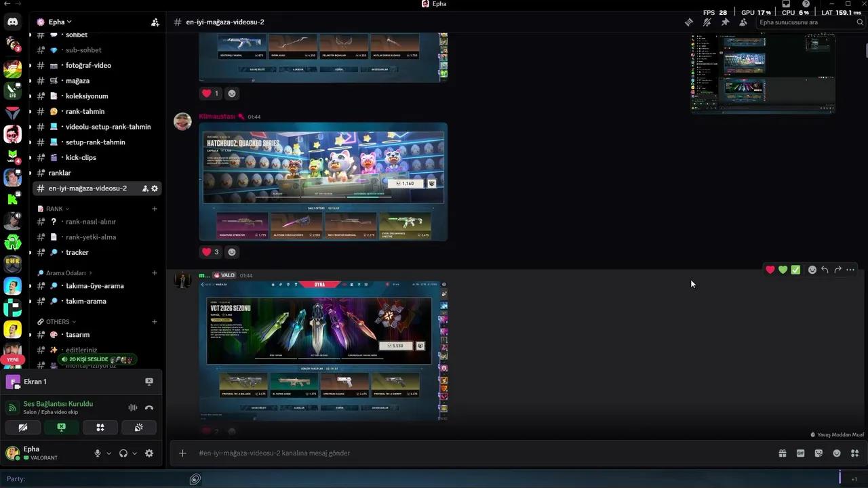Open the pinned messages icon
The width and height of the screenshot is (868, 488).
(724, 22)
